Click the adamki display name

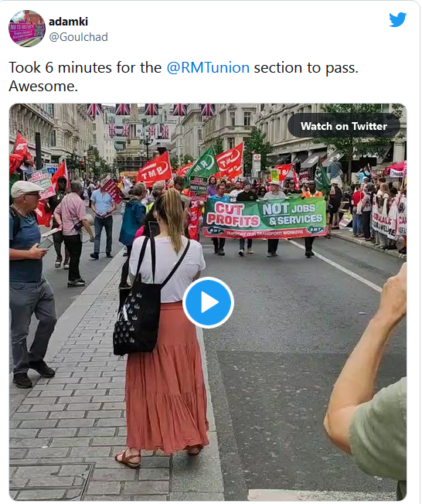point(69,22)
